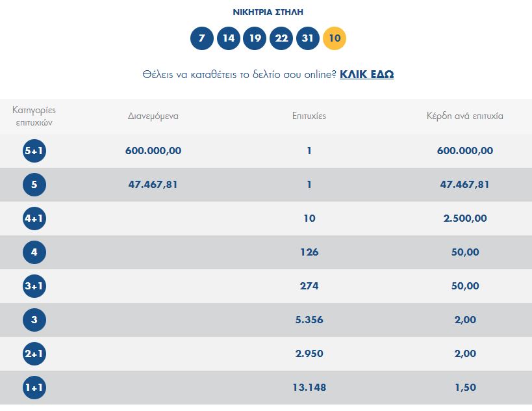Screen dimensions: 532x411
Task: Select the 4+1 category badge
Action: (34, 218)
